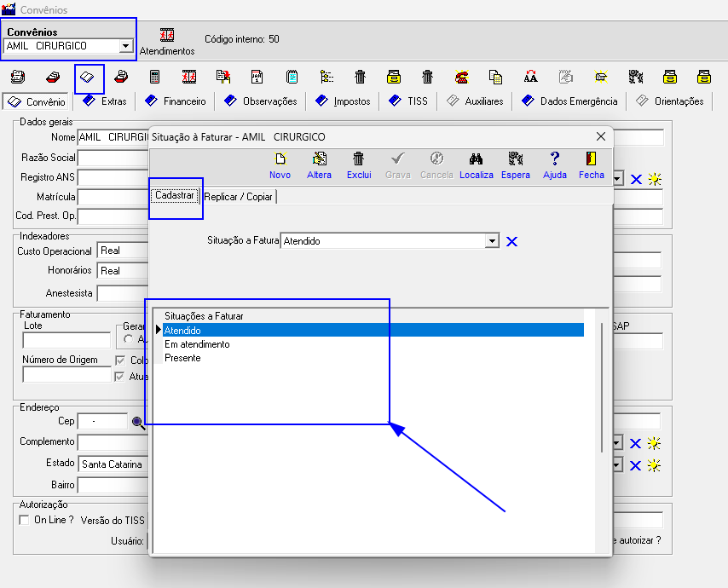Switch to the Replicar / Copiar tab
Image resolution: width=728 pixels, height=588 pixels.
click(x=240, y=197)
